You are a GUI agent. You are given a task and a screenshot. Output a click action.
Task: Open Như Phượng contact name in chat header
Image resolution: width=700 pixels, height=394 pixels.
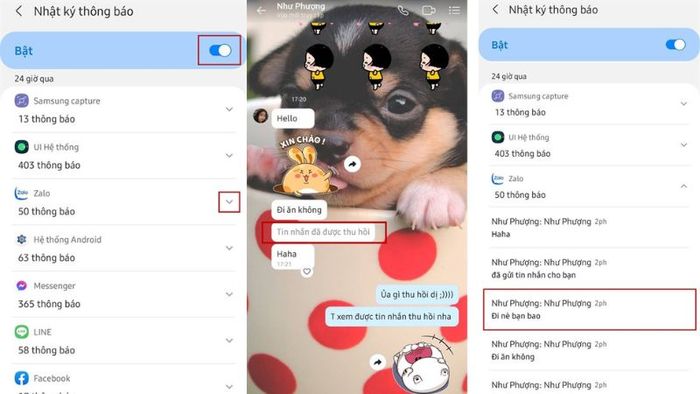301,6
